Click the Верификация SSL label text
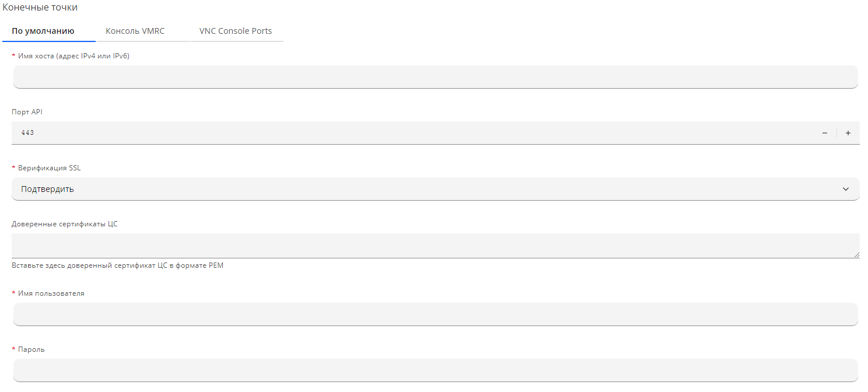 pos(50,168)
